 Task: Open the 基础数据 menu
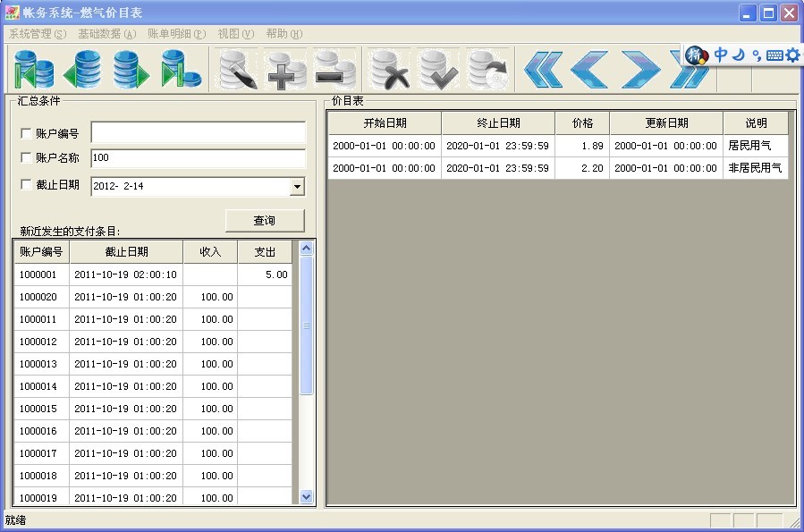pyautogui.click(x=106, y=34)
